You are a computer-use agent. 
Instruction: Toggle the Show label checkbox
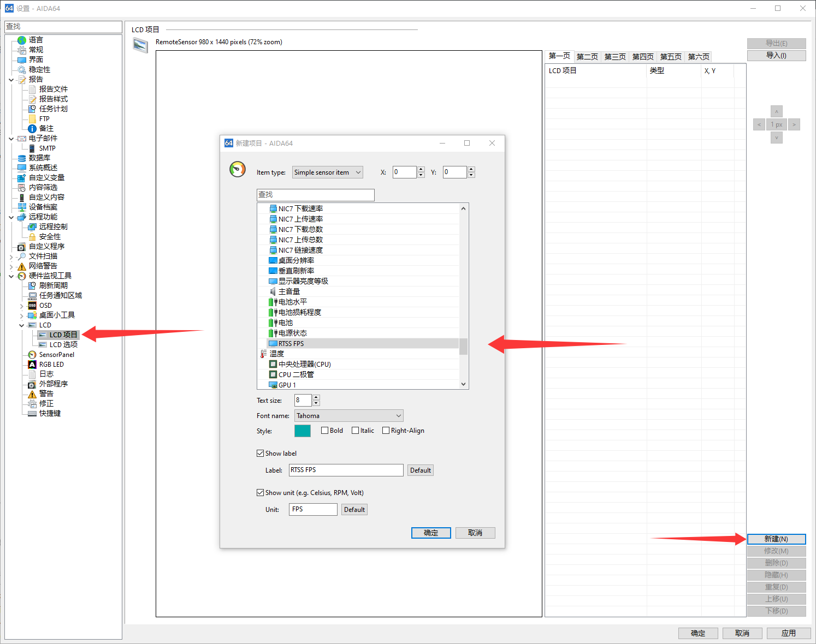tap(261, 454)
